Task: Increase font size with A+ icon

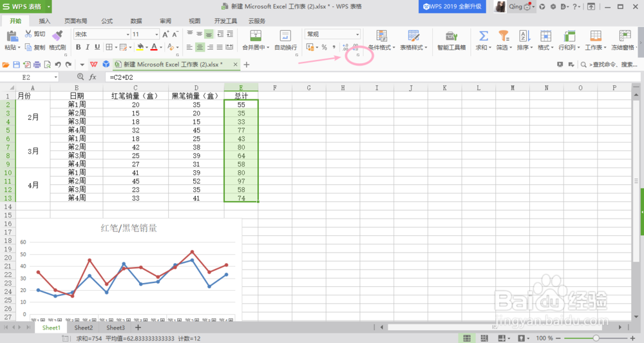Action: 166,34
